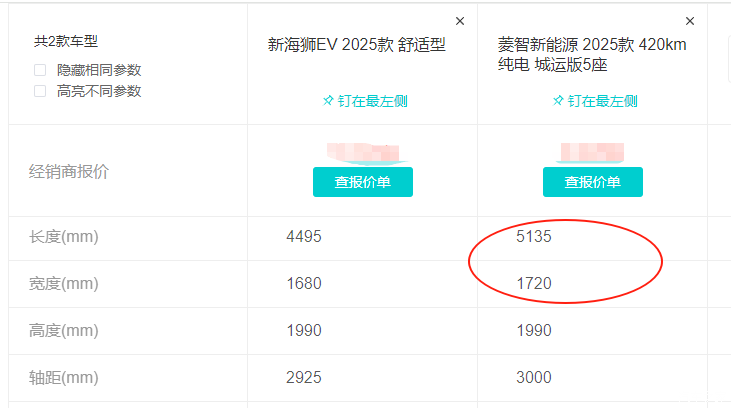Check the 高亮不同参数 option
The height and width of the screenshot is (408, 731).
[40, 91]
